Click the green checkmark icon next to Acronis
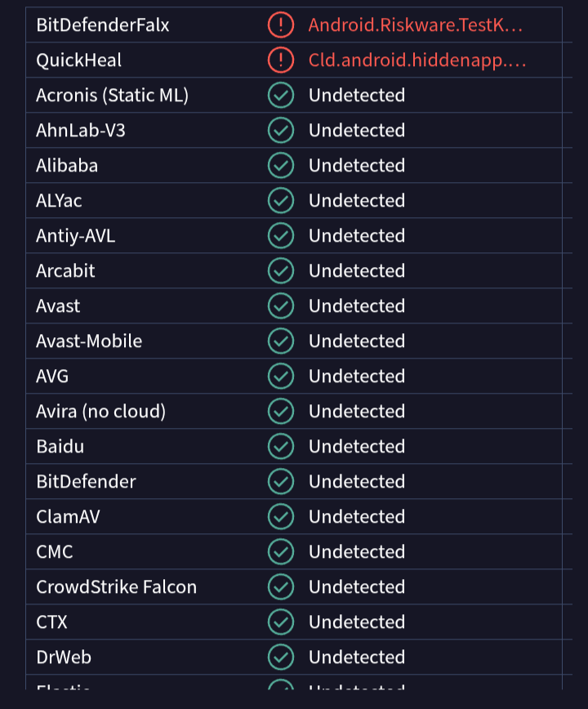The width and height of the screenshot is (588, 709). pyautogui.click(x=280, y=95)
